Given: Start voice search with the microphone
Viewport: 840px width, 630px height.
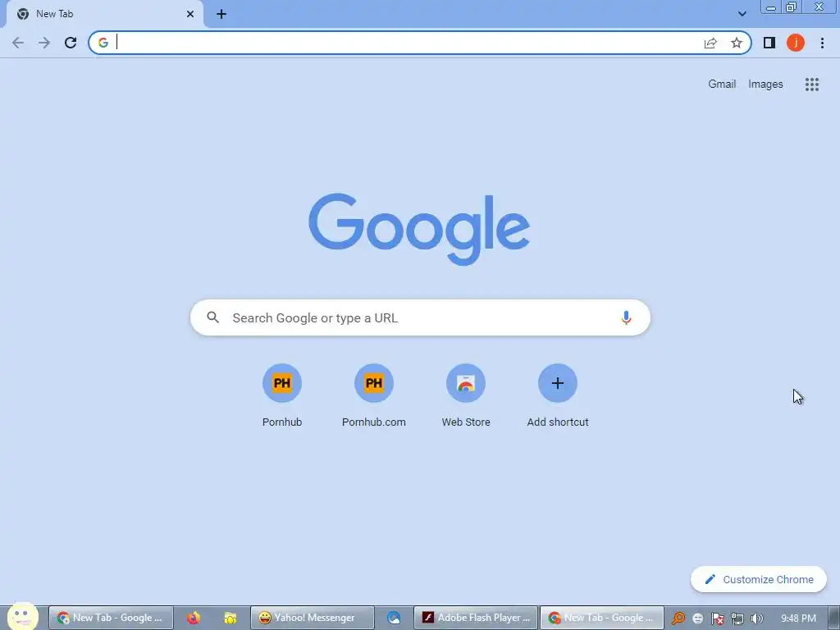Looking at the screenshot, I should (626, 317).
